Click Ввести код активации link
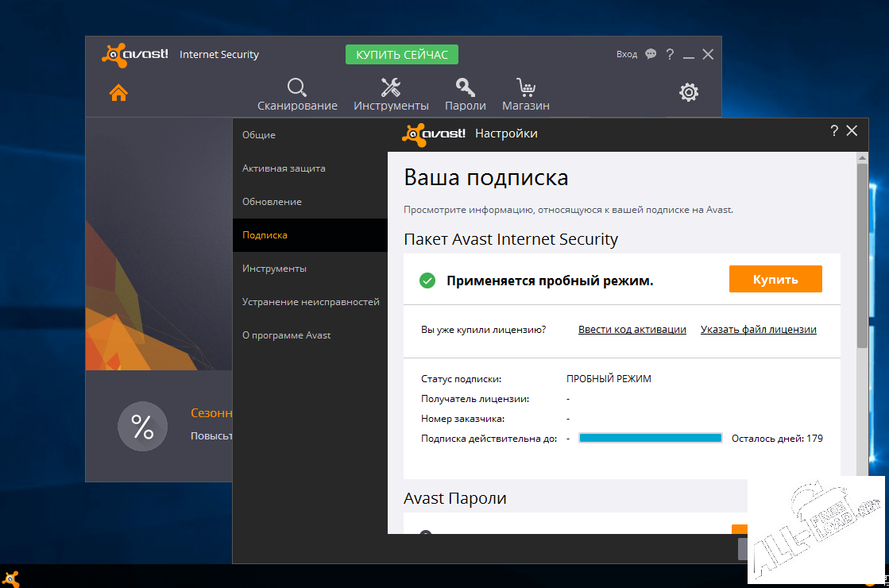The image size is (889, 588). 632,330
